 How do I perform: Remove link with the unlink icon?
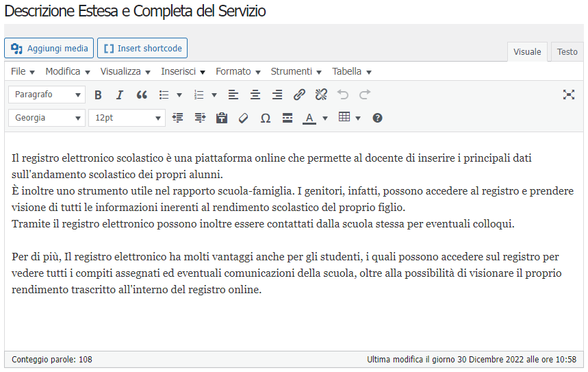pyautogui.click(x=321, y=95)
